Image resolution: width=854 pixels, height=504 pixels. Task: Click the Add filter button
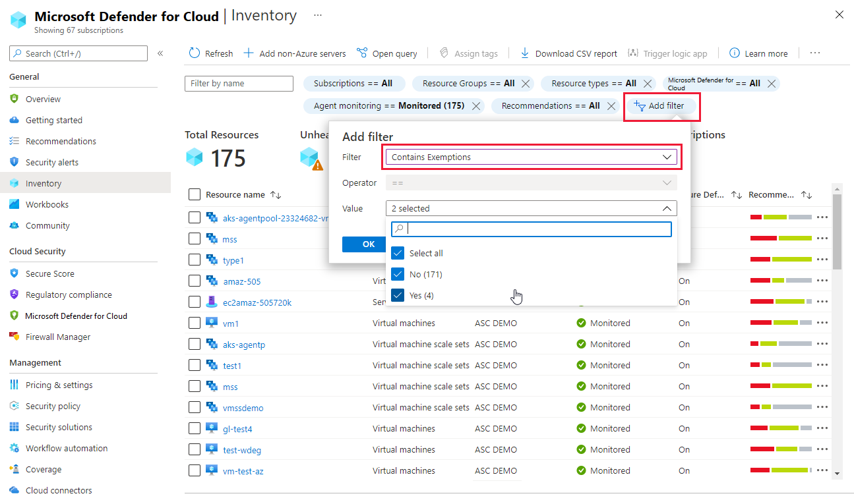[661, 106]
